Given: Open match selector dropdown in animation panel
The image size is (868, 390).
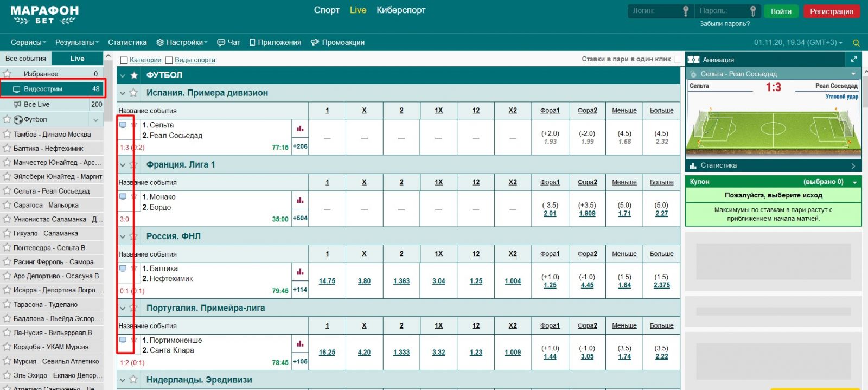Looking at the screenshot, I should [853, 74].
